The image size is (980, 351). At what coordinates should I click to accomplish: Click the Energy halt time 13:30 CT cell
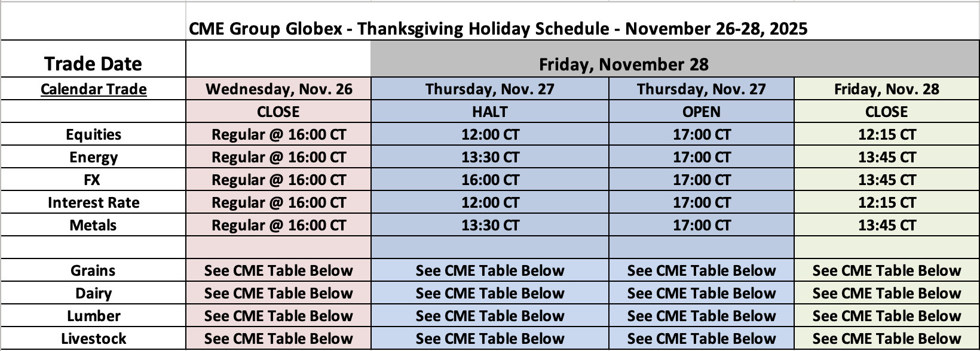[489, 157]
